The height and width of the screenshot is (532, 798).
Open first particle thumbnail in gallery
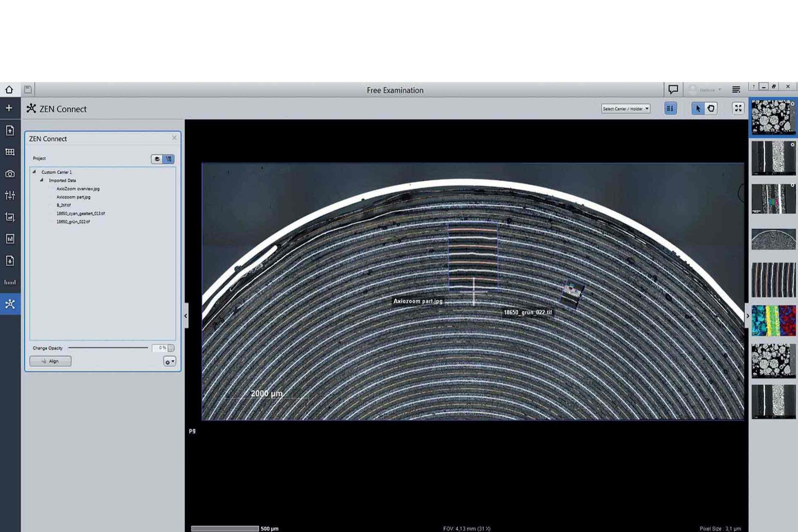click(x=773, y=117)
